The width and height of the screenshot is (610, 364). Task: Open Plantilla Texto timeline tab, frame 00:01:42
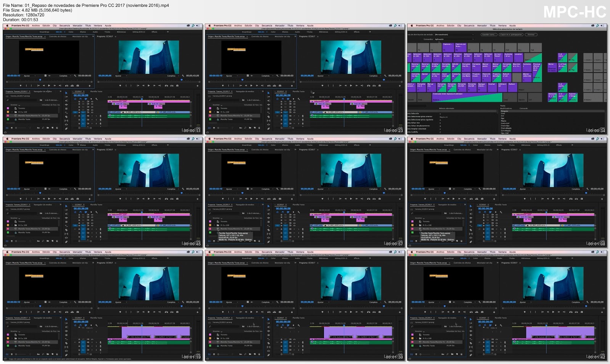pyautogui.click(x=500, y=318)
